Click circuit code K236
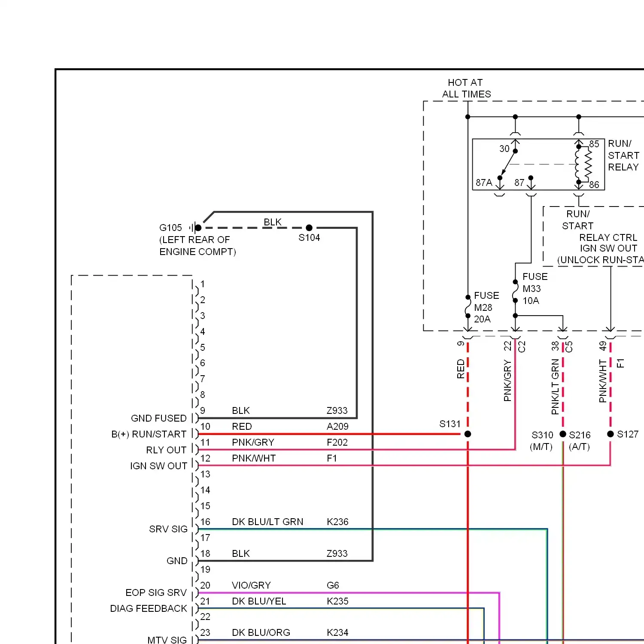The width and height of the screenshot is (644, 644). 337,522
